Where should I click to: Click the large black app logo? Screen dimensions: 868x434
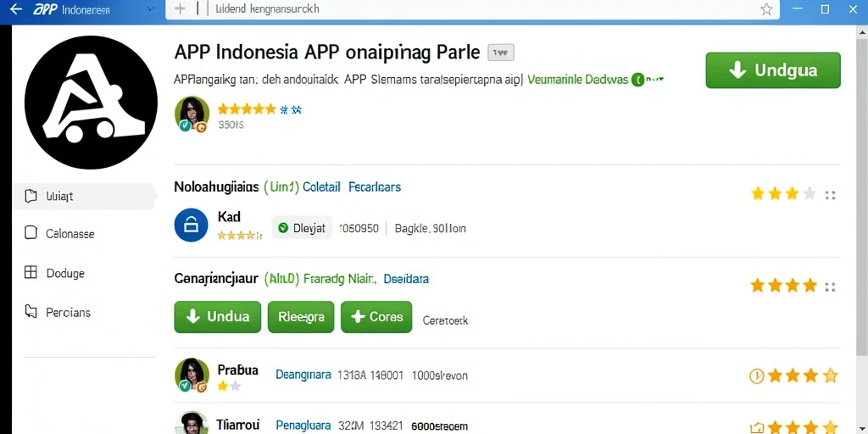click(x=92, y=103)
